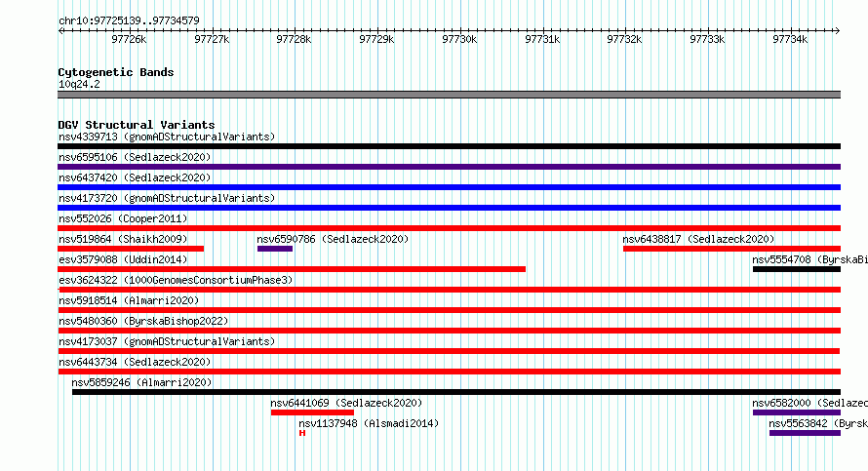Image resolution: width=868 pixels, height=471 pixels.
Task: Select the black nsv5554708 variant bar
Action: (797, 269)
